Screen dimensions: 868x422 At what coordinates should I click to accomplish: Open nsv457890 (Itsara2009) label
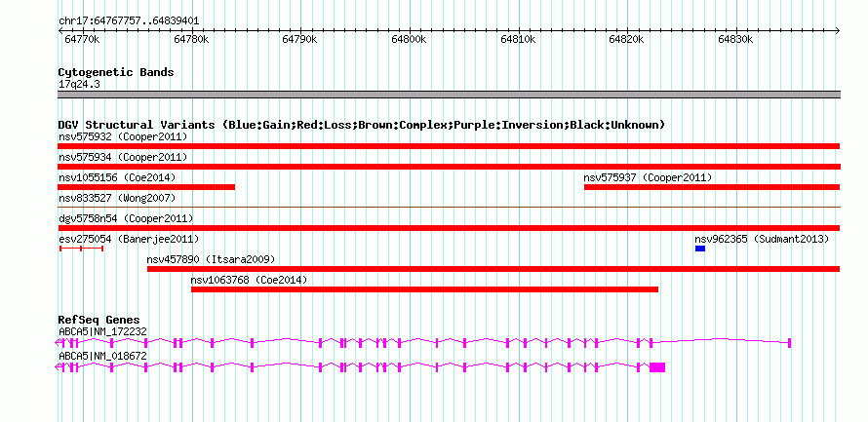point(211,259)
